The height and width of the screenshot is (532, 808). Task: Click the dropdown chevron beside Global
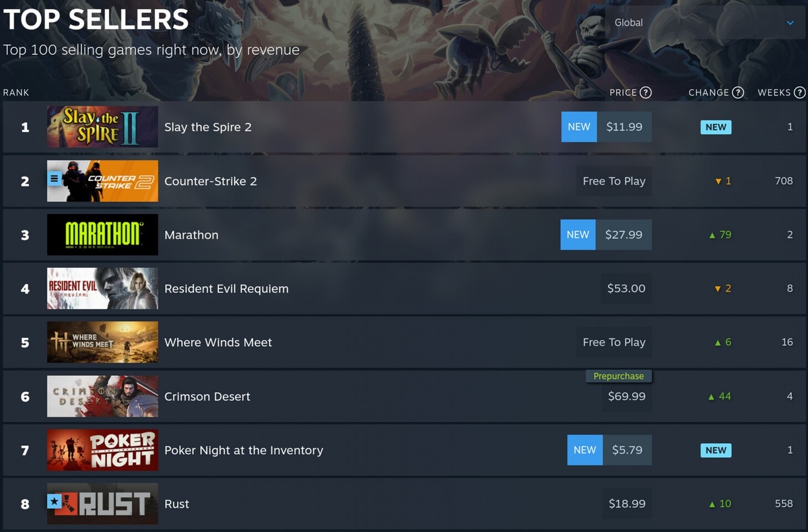790,23
